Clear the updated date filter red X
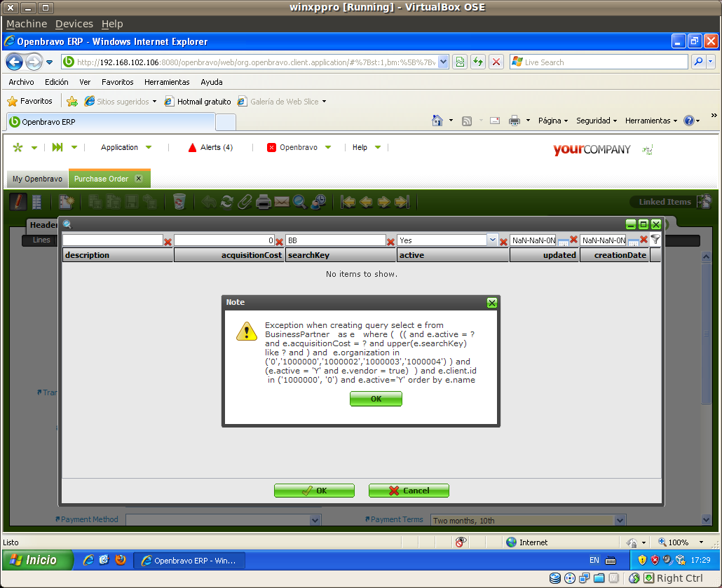The image size is (722, 588). [x=573, y=240]
